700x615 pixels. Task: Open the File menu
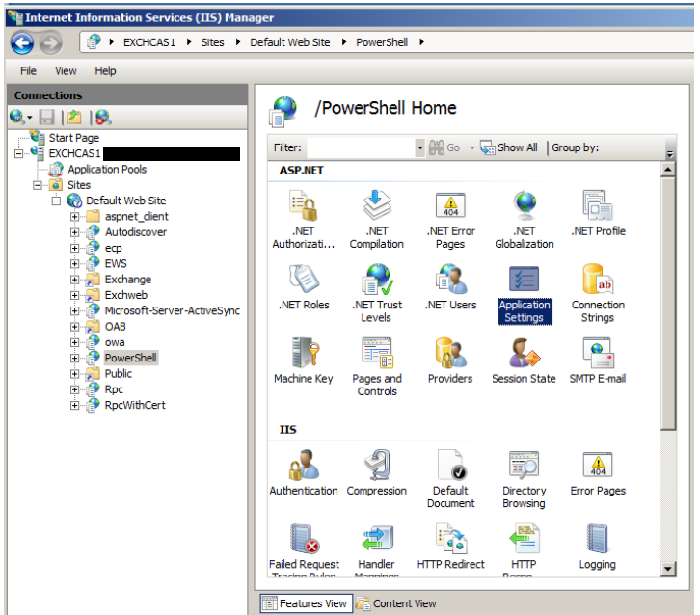tap(28, 71)
